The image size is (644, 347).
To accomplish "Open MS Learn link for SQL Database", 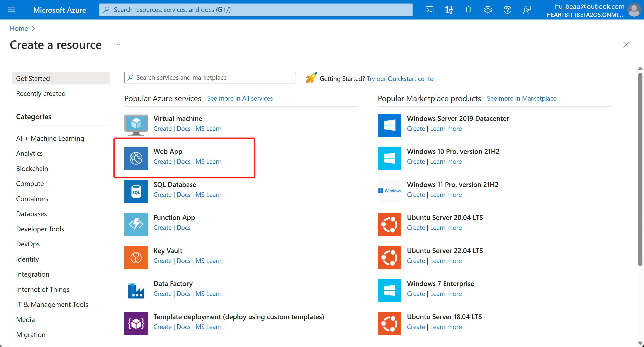I will [208, 195].
